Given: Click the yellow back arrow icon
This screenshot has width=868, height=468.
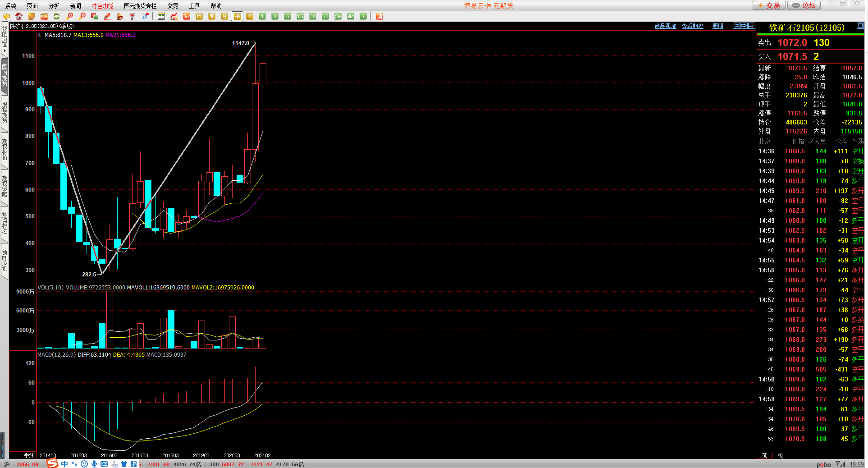Looking at the screenshot, I should [x=6, y=16].
